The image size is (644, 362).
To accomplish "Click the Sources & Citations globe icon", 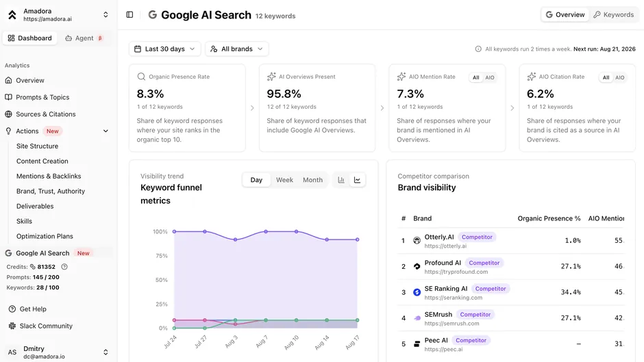I will [8, 114].
